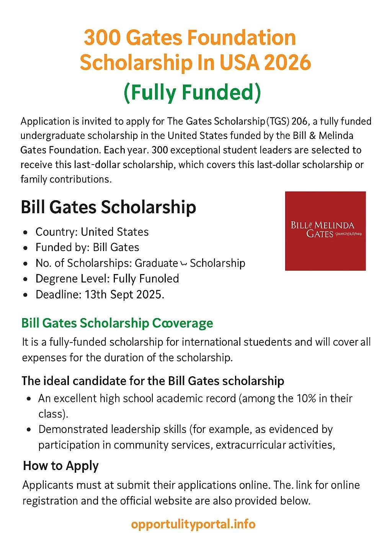This screenshot has width=392, height=542.
Task: Click the 'Bill Gates Scholarship Cooverage' green heading
Action: pyautogui.click(x=117, y=323)
